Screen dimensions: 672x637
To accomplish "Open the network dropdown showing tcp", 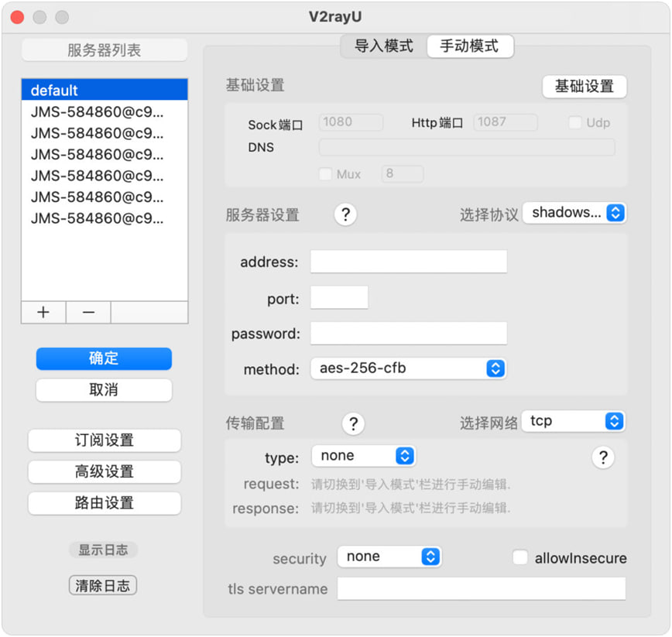I will (573, 421).
